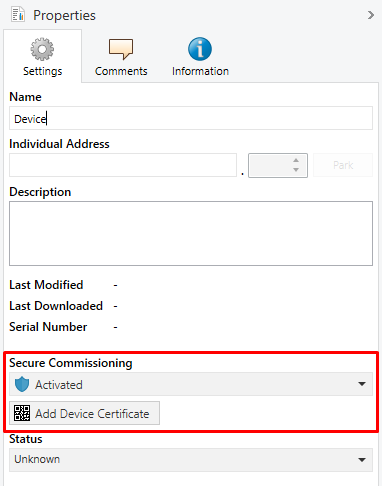382x486 pixels.
Task: Click the Properties panel document icon
Action: 18,15
